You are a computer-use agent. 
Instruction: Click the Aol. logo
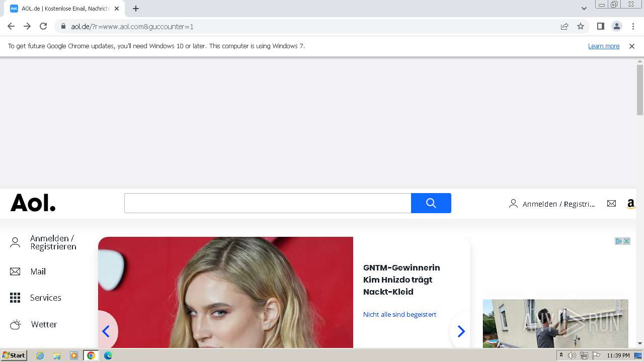33,203
